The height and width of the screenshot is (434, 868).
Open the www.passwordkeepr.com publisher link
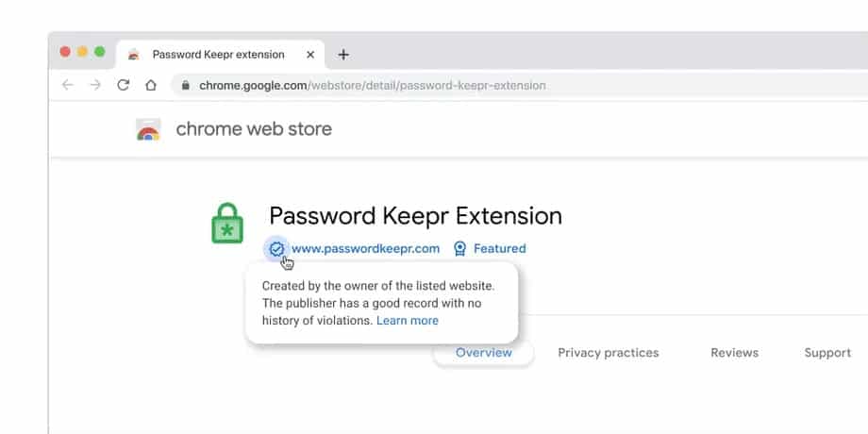[x=365, y=248]
